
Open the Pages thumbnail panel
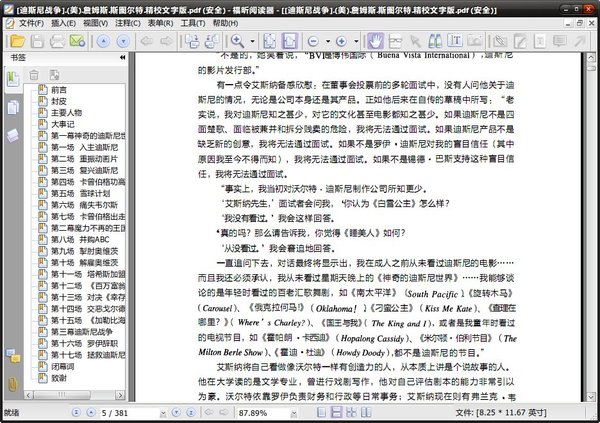pyautogui.click(x=12, y=109)
